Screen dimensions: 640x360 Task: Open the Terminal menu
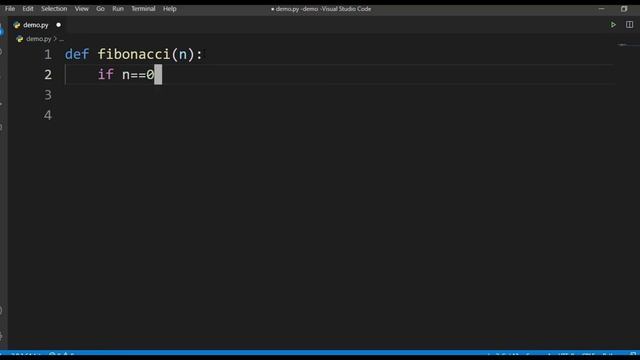pyautogui.click(x=143, y=9)
